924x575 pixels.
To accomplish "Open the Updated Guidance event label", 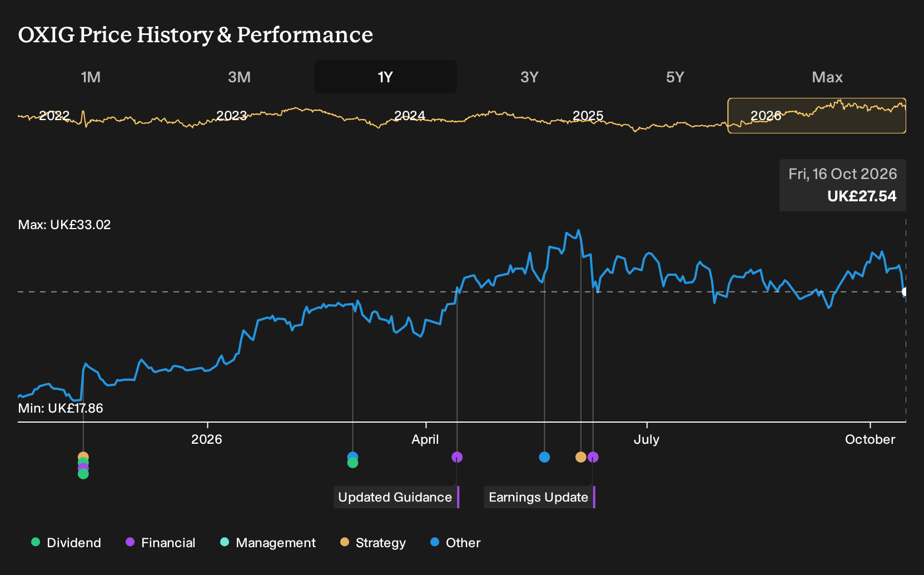I will (x=396, y=497).
